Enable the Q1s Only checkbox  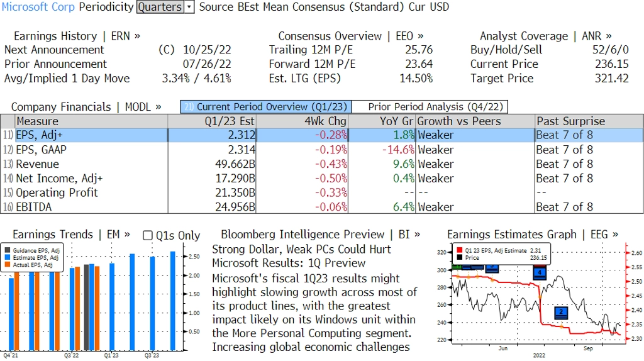pos(147,235)
